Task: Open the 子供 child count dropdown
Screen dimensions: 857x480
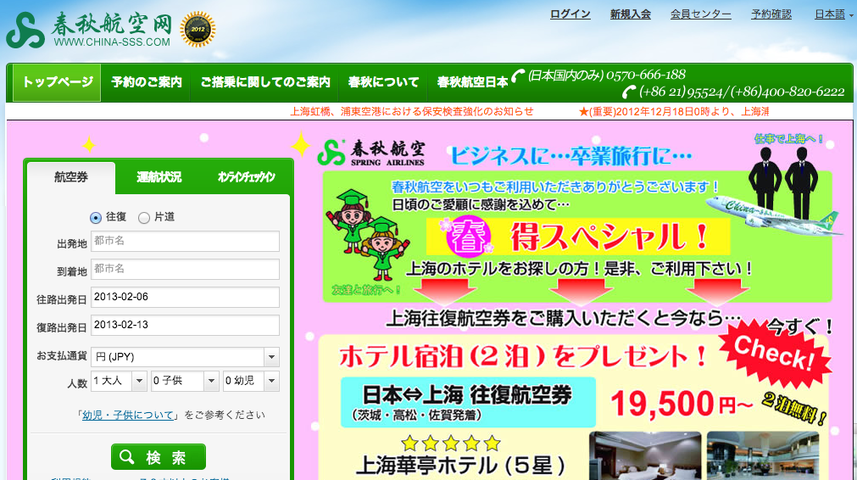Action: [185, 381]
